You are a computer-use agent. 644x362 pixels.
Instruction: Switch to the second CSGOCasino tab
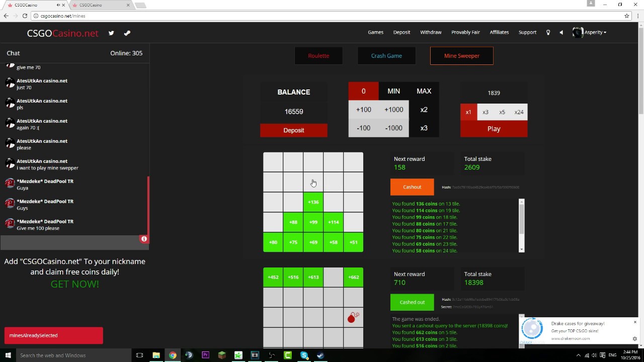[99, 5]
